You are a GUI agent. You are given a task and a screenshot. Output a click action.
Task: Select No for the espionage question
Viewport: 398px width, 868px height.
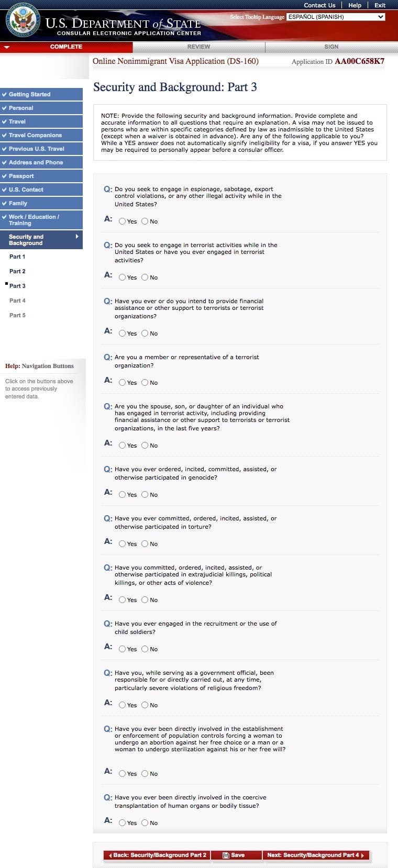(145, 221)
